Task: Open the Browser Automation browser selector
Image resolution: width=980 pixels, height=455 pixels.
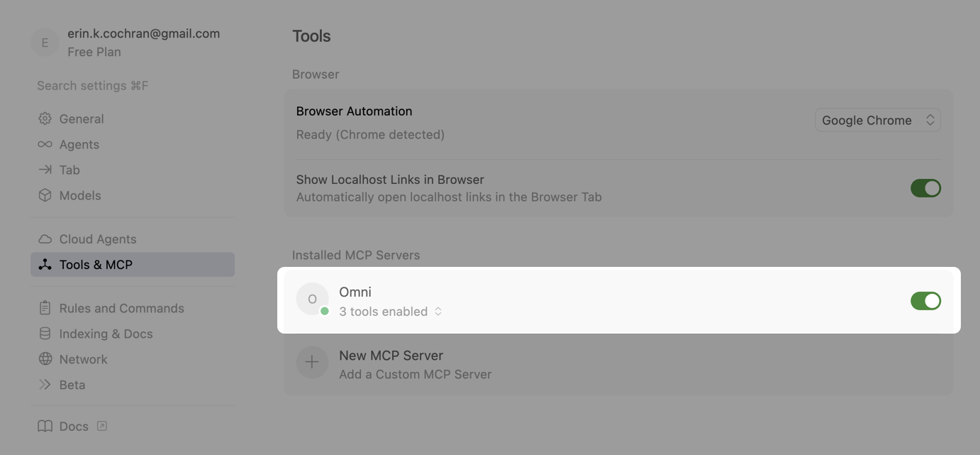Action: [x=878, y=120]
